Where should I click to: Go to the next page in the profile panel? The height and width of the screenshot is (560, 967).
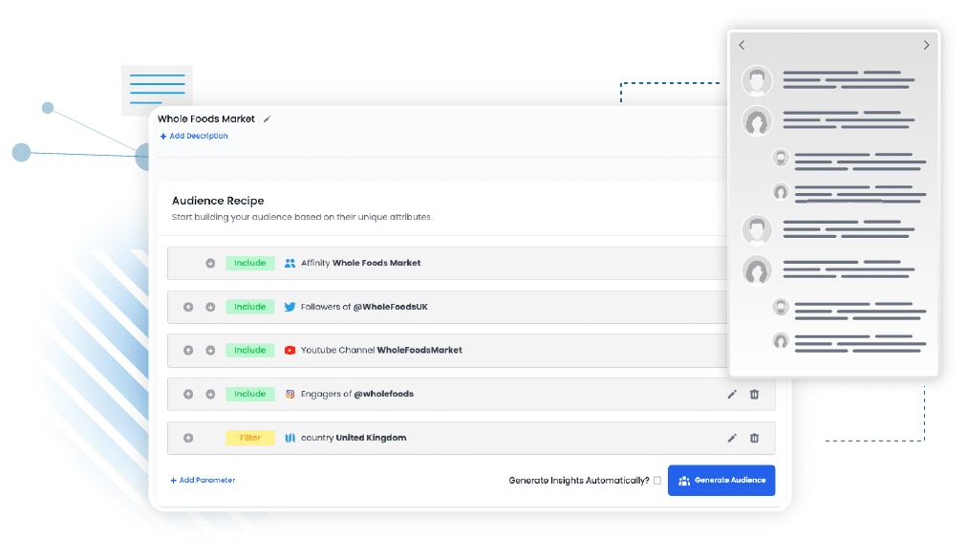click(925, 45)
